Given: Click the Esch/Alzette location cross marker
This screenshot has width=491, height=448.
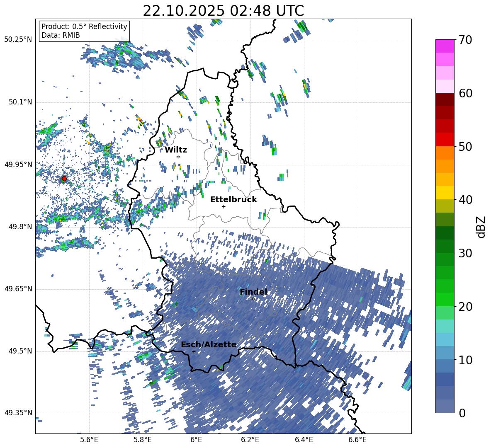Looking at the screenshot, I should coord(194,351).
